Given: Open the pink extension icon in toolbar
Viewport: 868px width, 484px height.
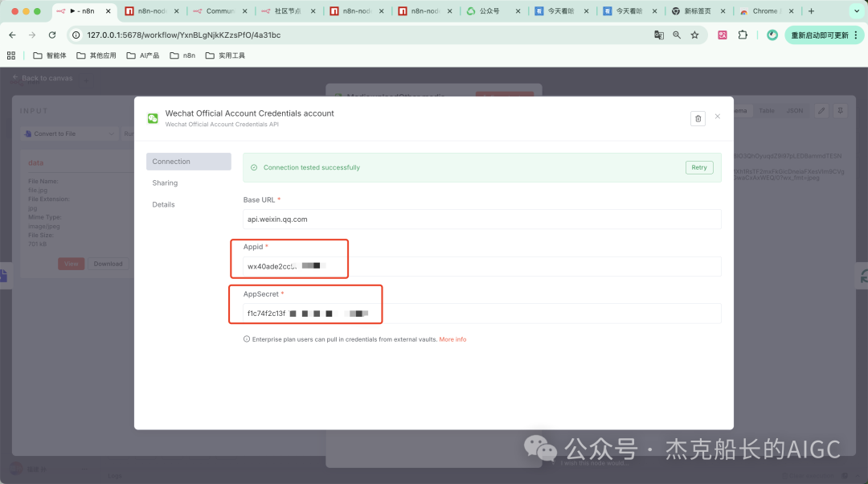Looking at the screenshot, I should [723, 35].
